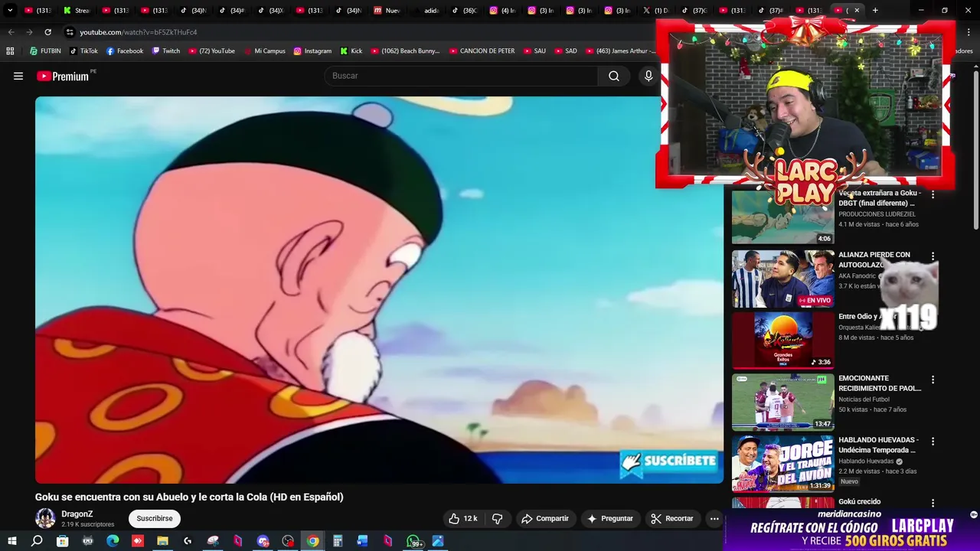Open WhatsApp from the taskbar
Image resolution: width=980 pixels, height=551 pixels.
(414, 541)
